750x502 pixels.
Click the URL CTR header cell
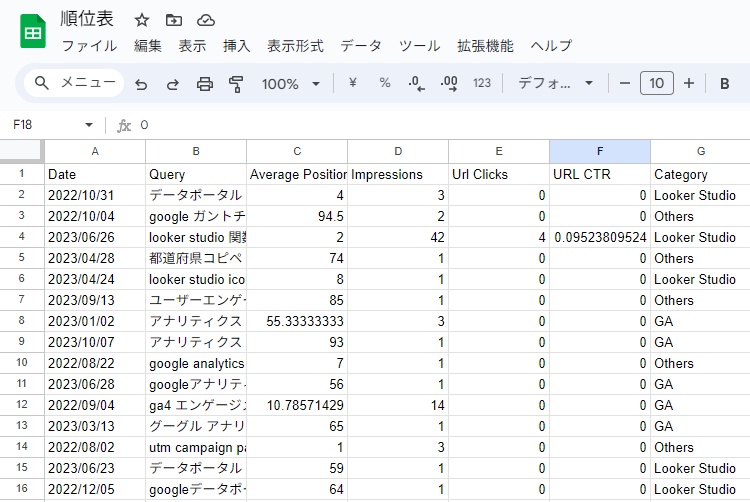tap(600, 175)
